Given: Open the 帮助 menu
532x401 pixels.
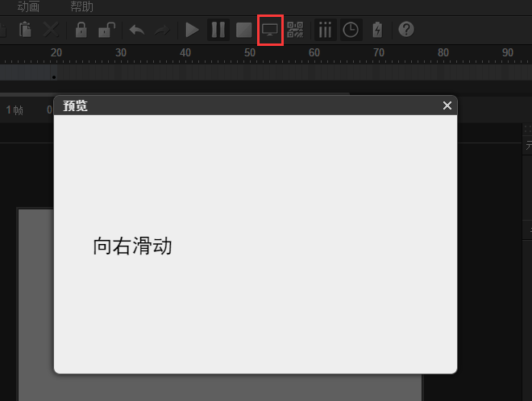Looking at the screenshot, I should (x=81, y=6).
